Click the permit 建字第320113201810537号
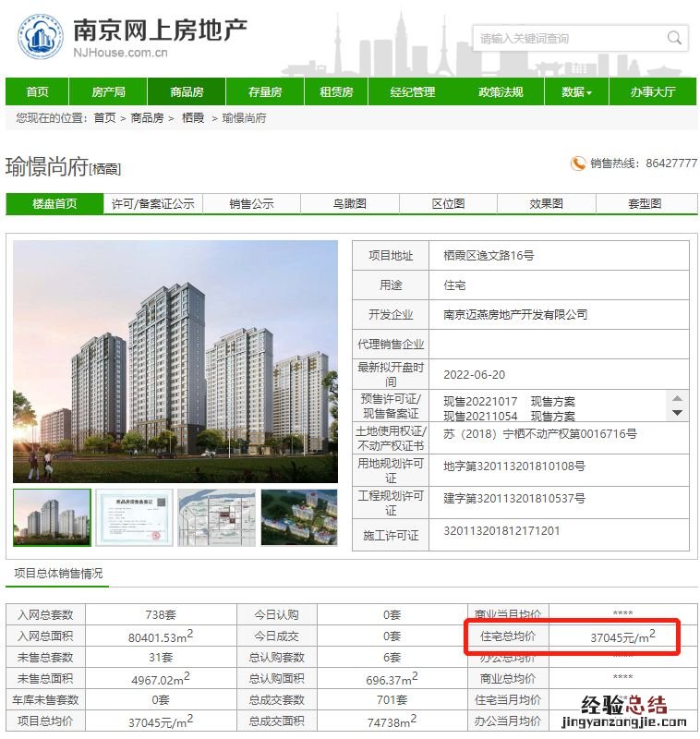700x739 pixels. tap(514, 498)
